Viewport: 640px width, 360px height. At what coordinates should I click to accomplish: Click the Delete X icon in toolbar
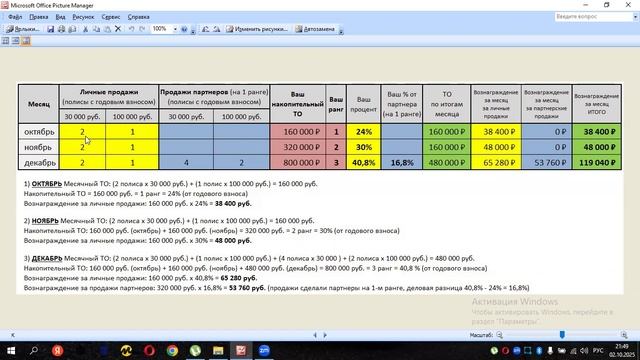click(x=118, y=29)
